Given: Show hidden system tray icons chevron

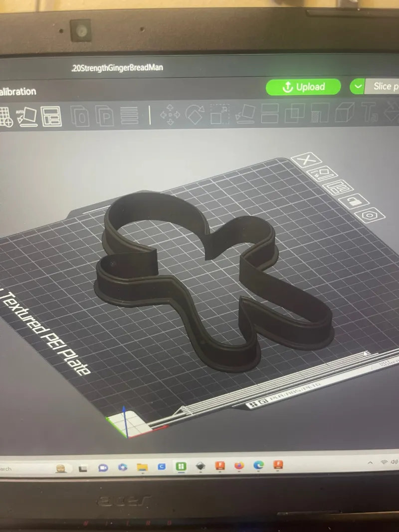Looking at the screenshot, I should click(x=370, y=463).
